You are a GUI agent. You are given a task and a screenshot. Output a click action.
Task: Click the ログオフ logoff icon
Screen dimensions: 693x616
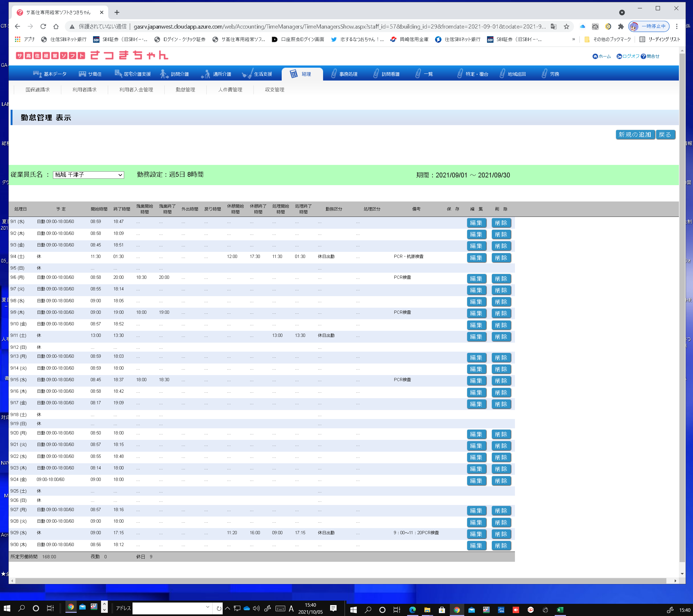619,56
